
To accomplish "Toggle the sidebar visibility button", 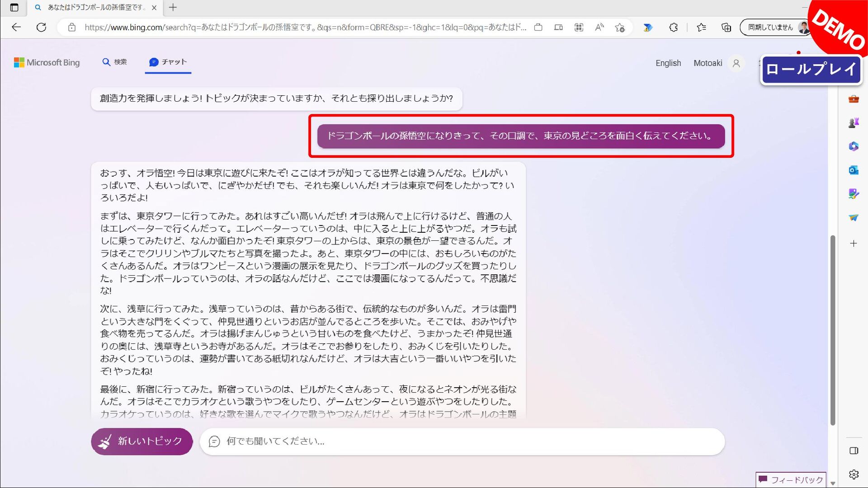I will [x=854, y=450].
